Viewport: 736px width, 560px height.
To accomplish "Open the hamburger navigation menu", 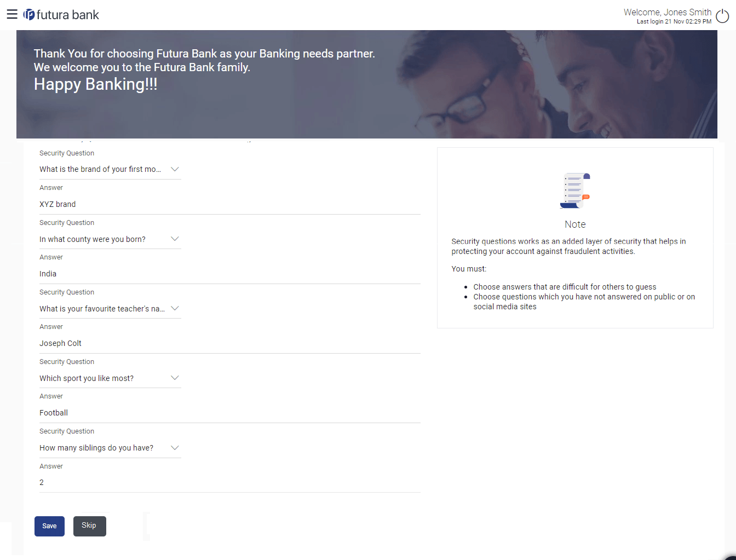I will click(12, 14).
